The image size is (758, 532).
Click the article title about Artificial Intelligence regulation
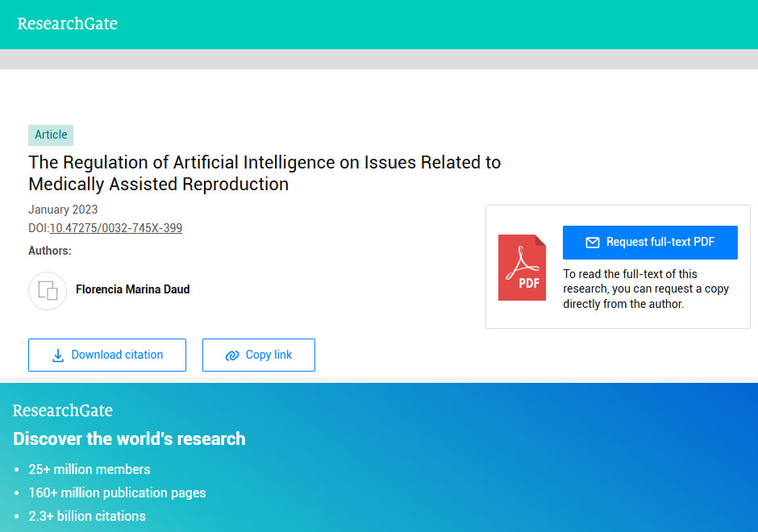(x=264, y=173)
